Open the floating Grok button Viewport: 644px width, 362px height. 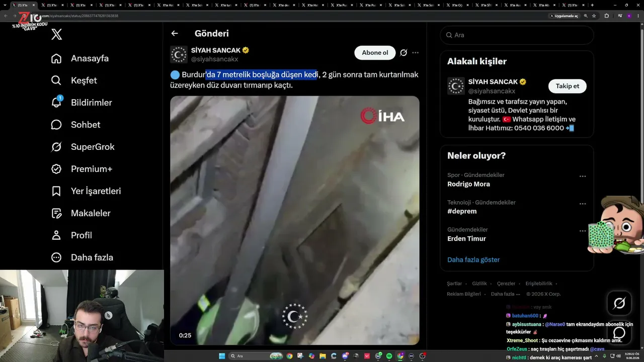[x=619, y=303]
